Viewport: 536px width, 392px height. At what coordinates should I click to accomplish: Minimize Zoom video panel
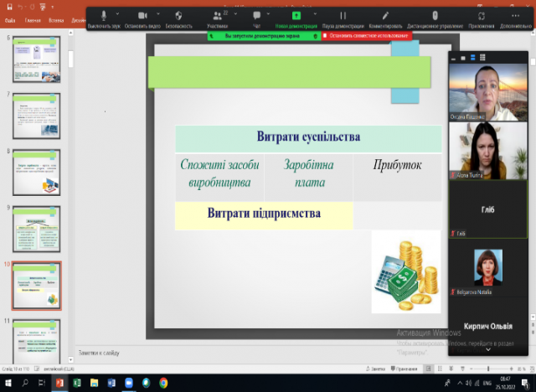click(x=453, y=58)
